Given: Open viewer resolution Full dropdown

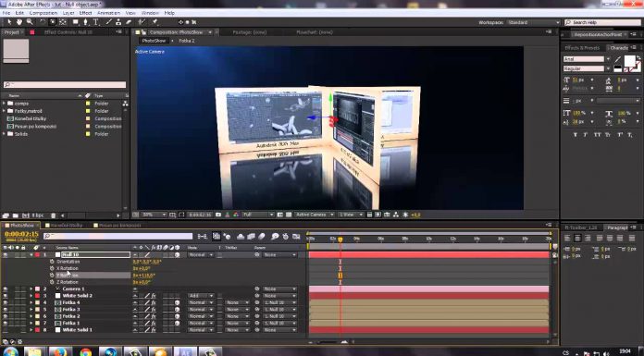Looking at the screenshot, I should [x=258, y=215].
